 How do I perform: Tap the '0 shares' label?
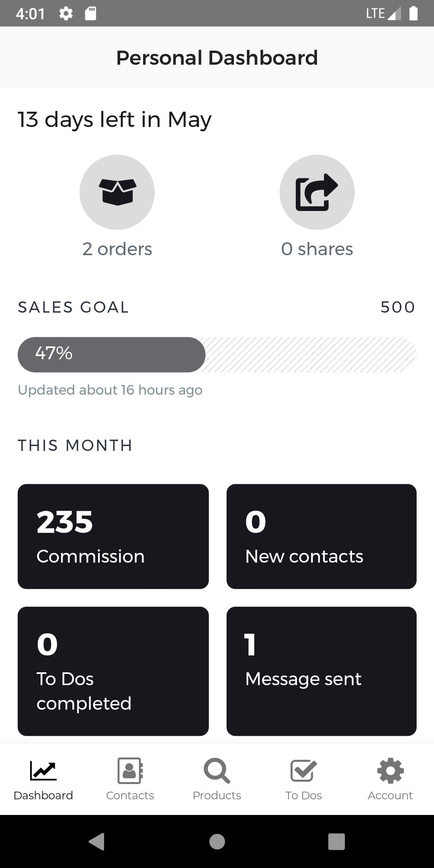317,249
